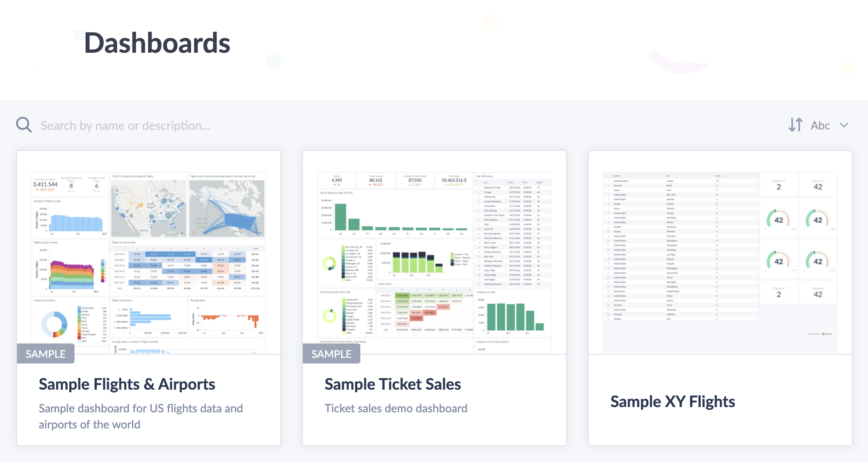Image resolution: width=868 pixels, height=462 pixels.
Task: Click the Airports by Country donut chart
Action: pos(54,324)
